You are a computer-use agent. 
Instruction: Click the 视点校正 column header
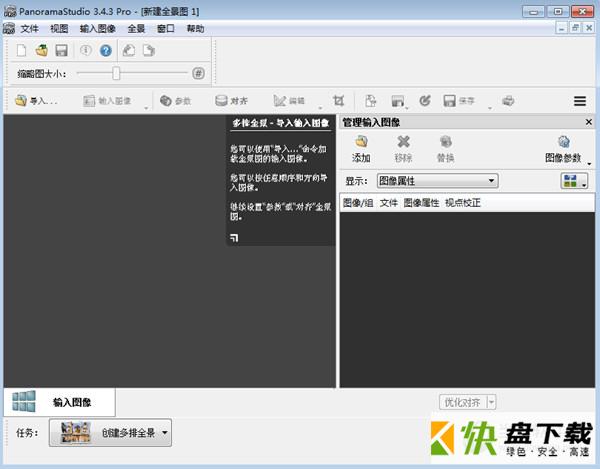pos(462,203)
